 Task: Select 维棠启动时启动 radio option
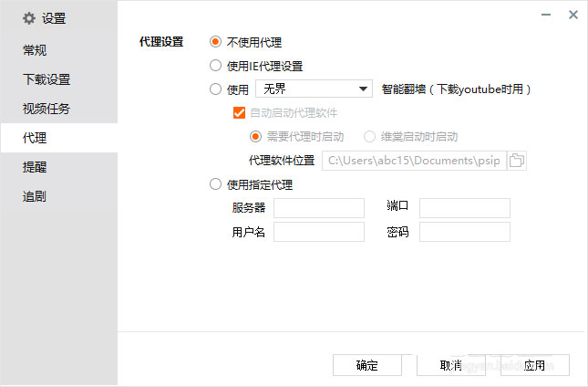click(x=370, y=137)
